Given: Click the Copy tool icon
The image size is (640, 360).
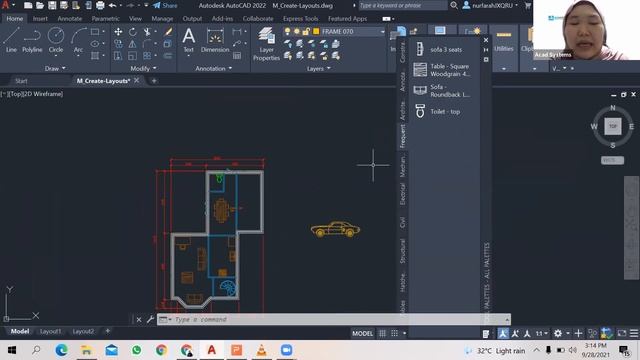Looking at the screenshot, I should [118, 44].
